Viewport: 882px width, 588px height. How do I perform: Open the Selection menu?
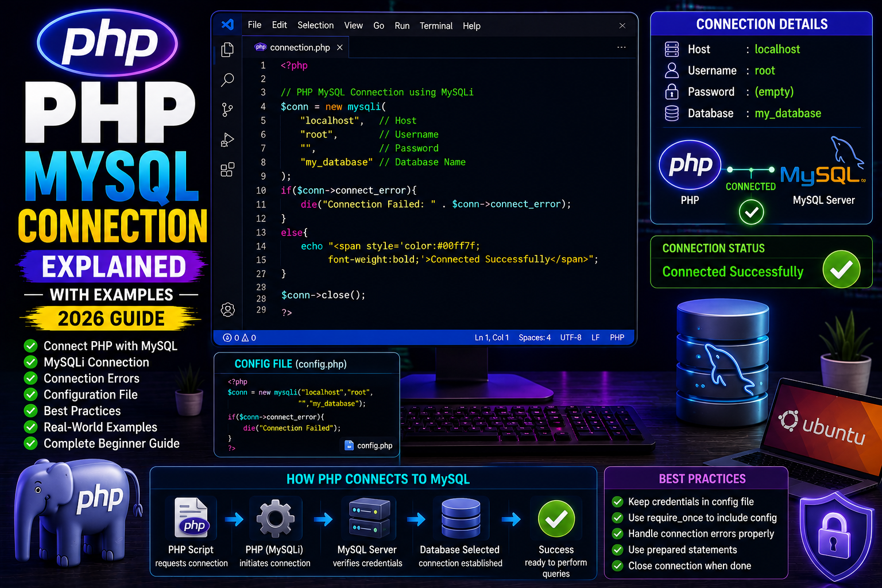[x=315, y=25]
